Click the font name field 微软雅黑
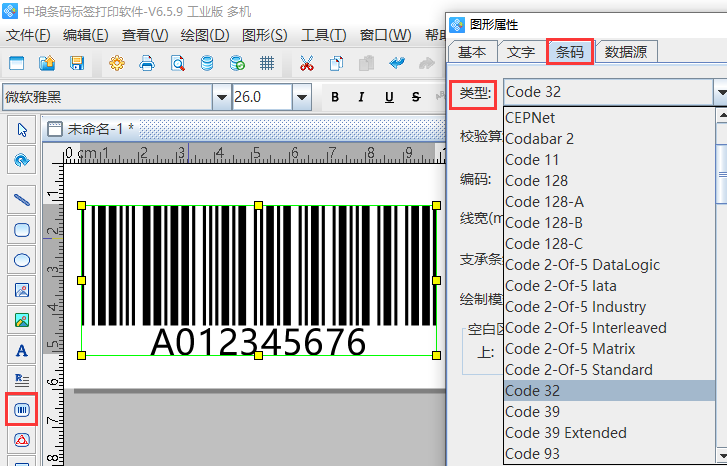The image size is (727, 466). tap(108, 97)
